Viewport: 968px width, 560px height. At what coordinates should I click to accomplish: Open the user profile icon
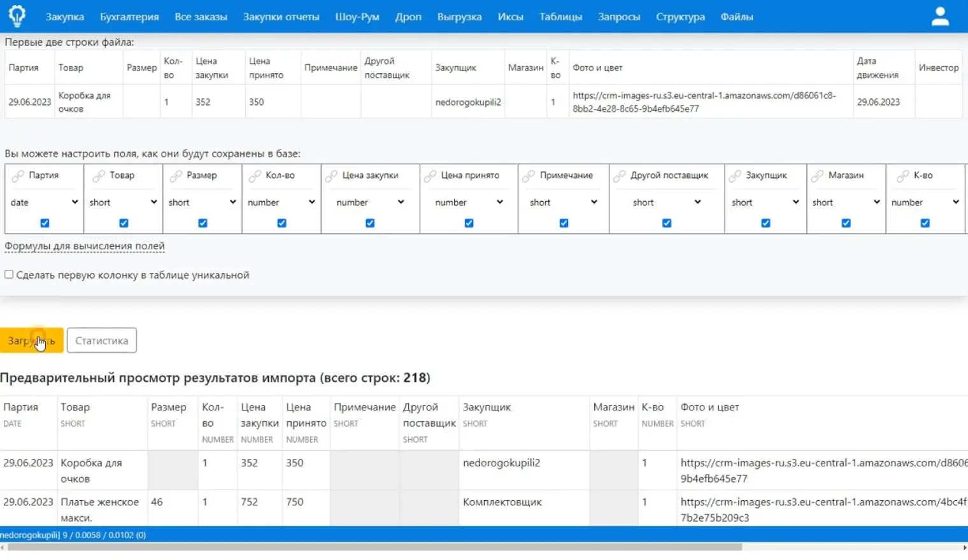(x=940, y=16)
